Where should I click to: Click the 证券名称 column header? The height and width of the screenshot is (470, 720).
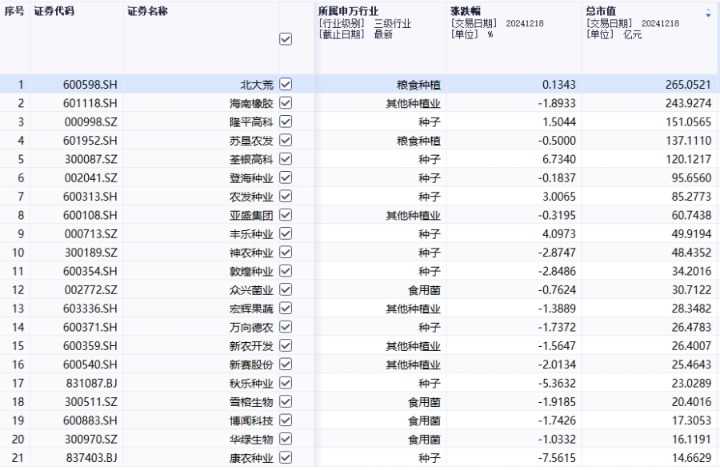[147, 9]
